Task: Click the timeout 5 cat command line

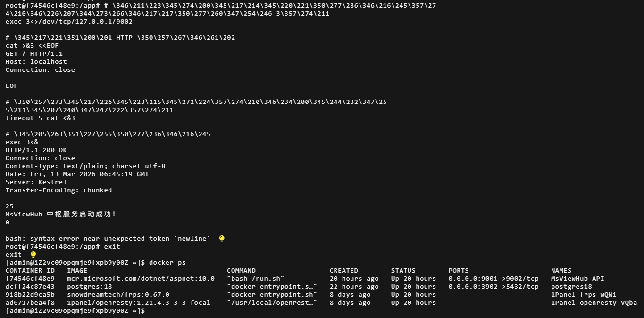Action: click(40, 118)
